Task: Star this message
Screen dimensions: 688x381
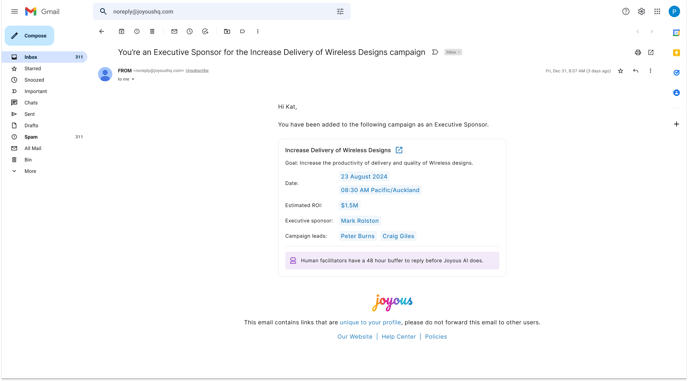Action: click(620, 71)
